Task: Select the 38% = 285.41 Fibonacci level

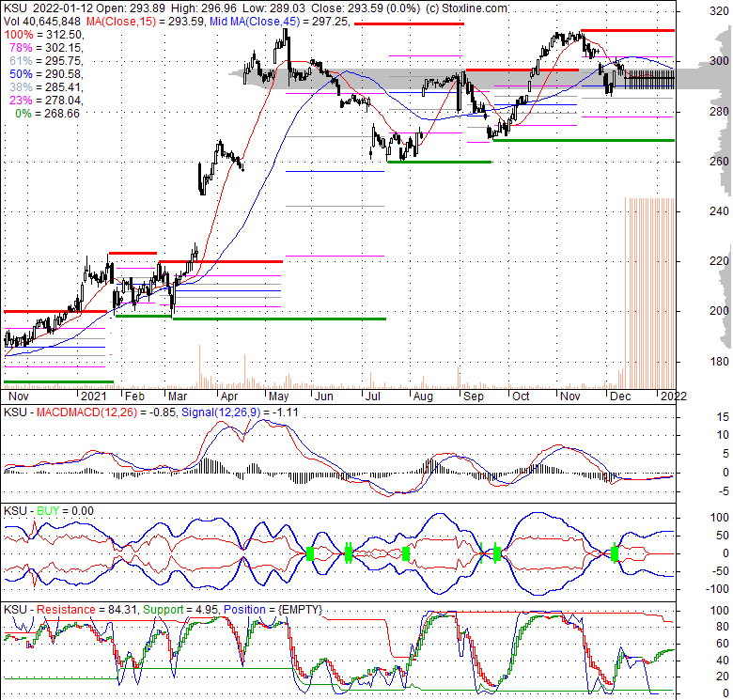Action: [x=45, y=87]
